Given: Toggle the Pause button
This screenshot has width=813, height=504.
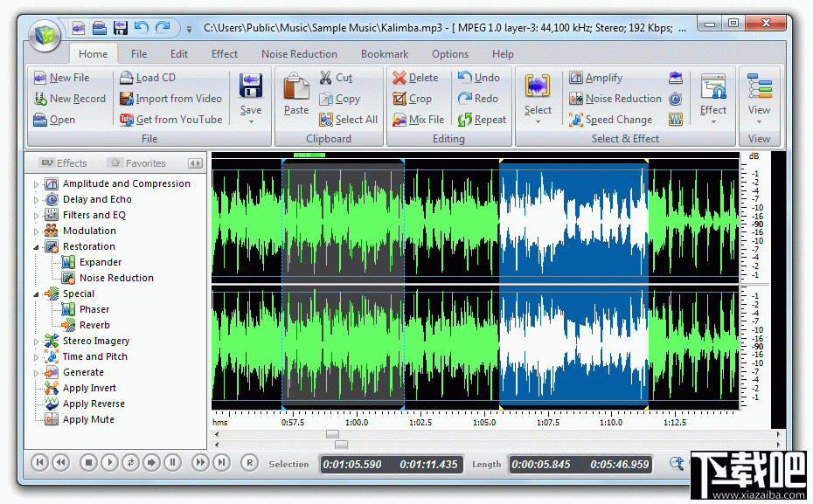Looking at the screenshot, I should 172,463.
